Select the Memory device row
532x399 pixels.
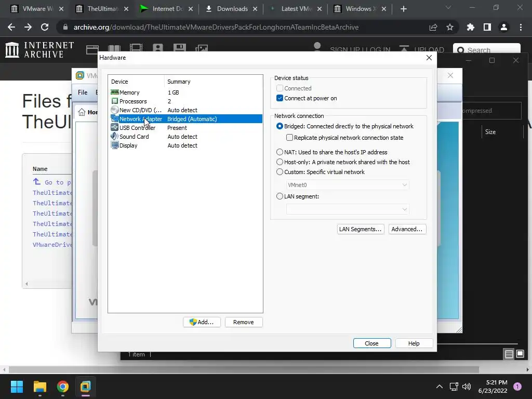185,92
